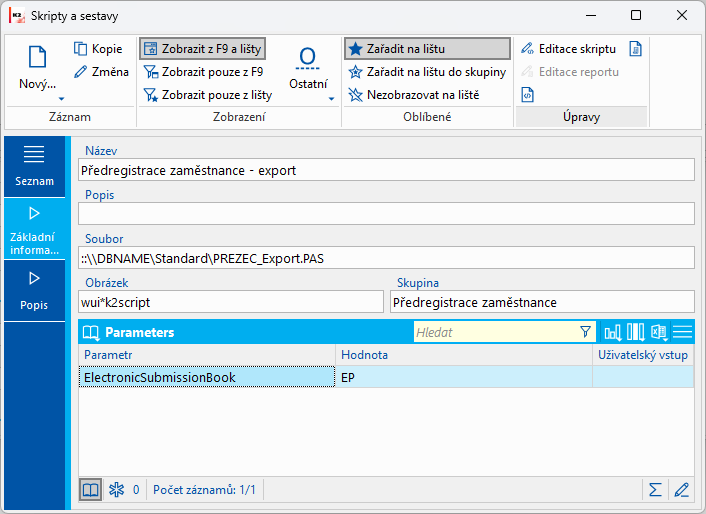
Task: Switch to the Seznam tab
Action: (34, 167)
